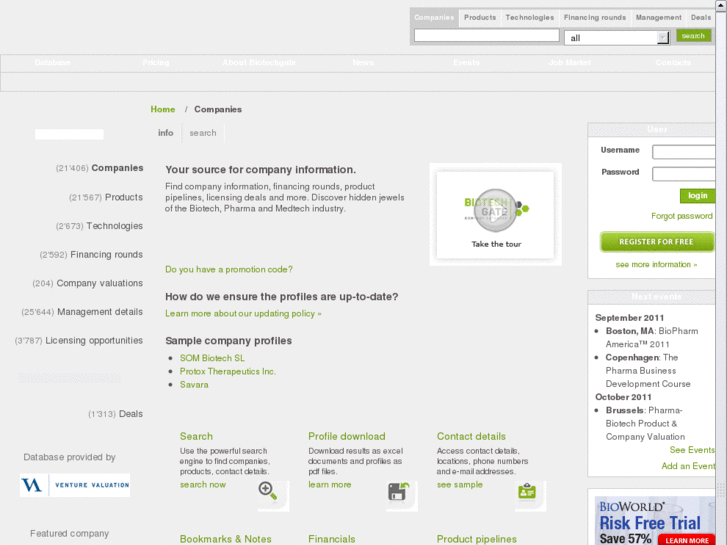This screenshot has height=545, width=727.
Task: Switch to the info tab
Action: [x=166, y=133]
